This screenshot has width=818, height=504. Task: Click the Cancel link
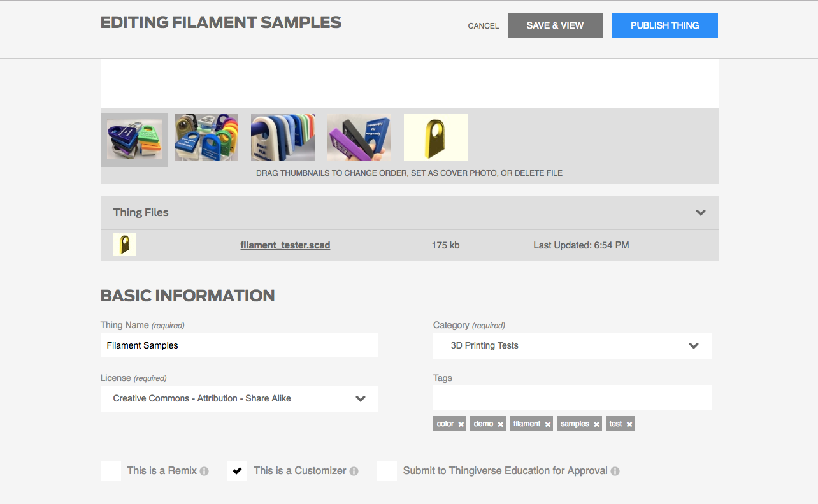484,26
